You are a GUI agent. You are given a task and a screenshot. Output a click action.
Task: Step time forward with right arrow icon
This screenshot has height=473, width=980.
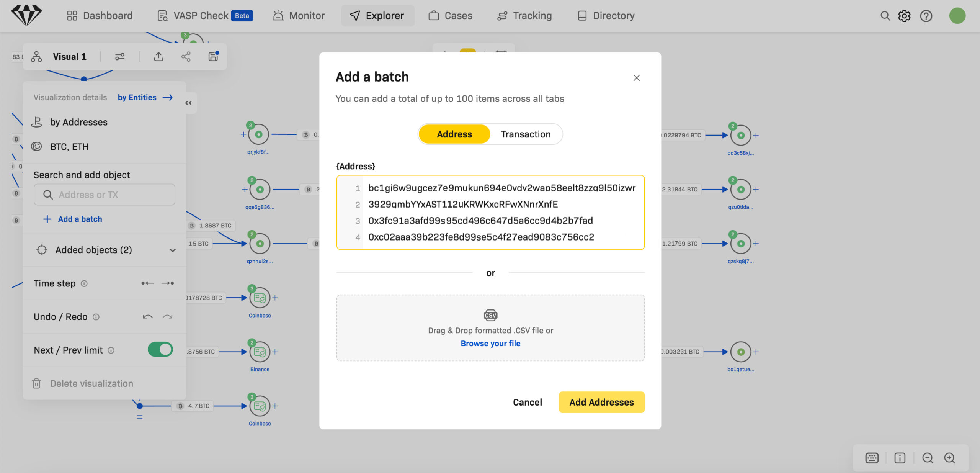tap(168, 283)
